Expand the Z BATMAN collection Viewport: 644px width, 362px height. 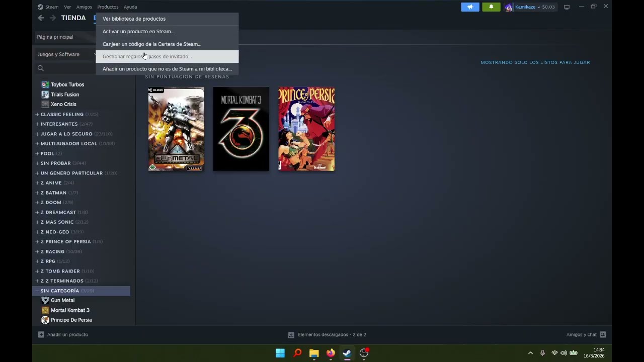pos(37,193)
